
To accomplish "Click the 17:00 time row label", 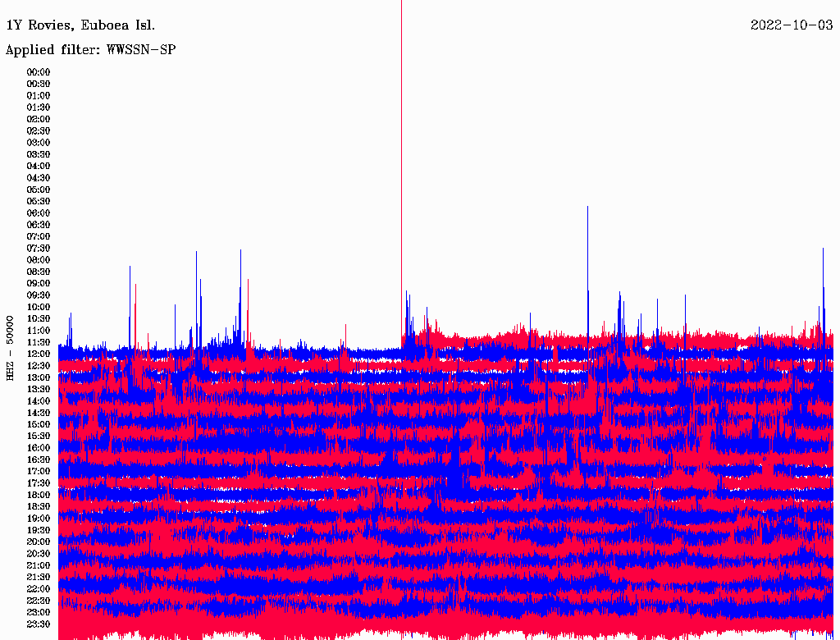I will 39,471.
